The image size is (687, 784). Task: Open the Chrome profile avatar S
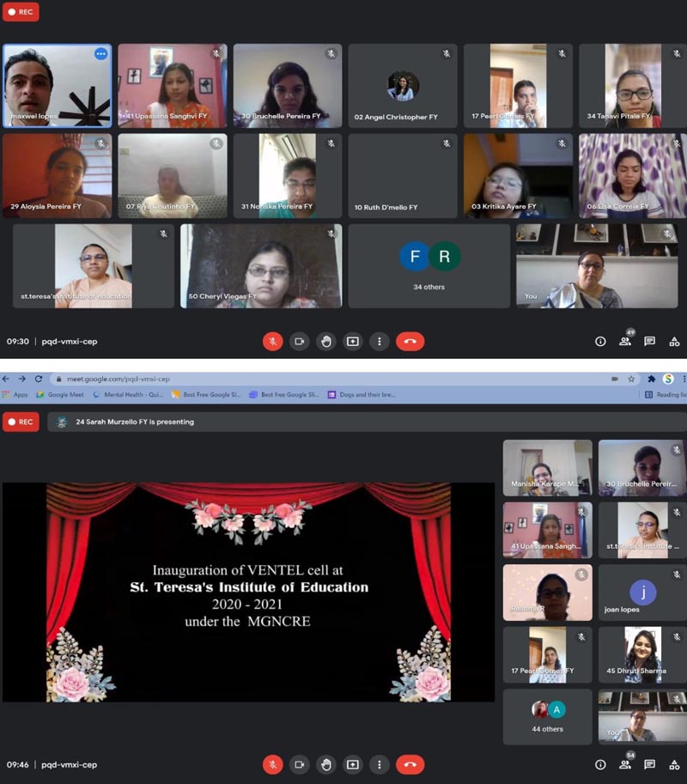point(668,379)
